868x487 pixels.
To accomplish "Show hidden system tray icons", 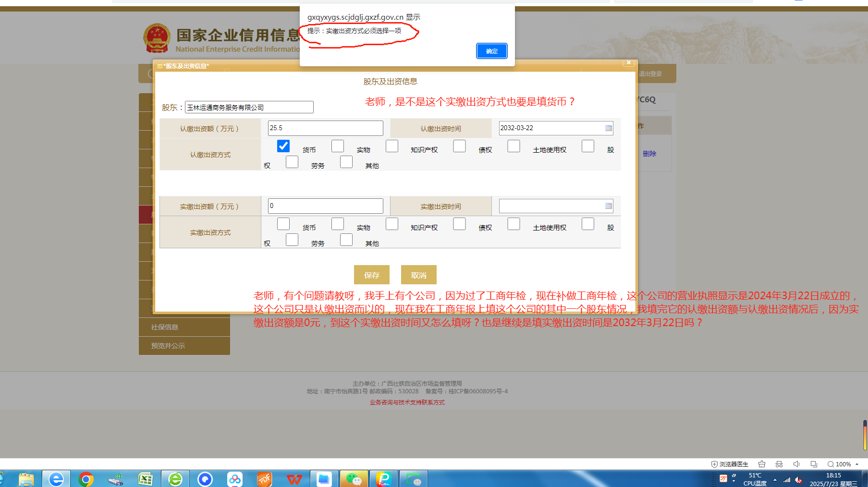I will pyautogui.click(x=775, y=480).
